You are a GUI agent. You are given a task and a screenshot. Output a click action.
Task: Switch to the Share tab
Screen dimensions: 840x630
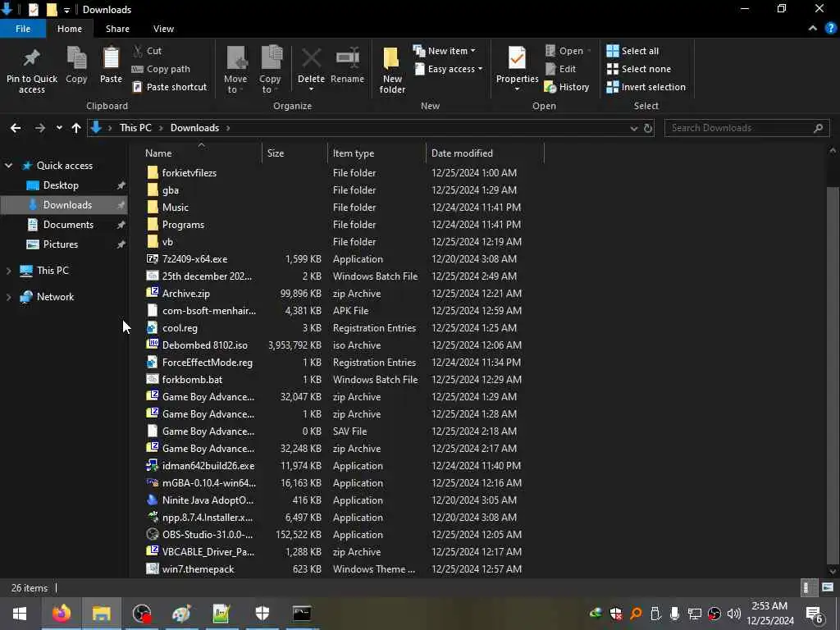click(x=117, y=29)
